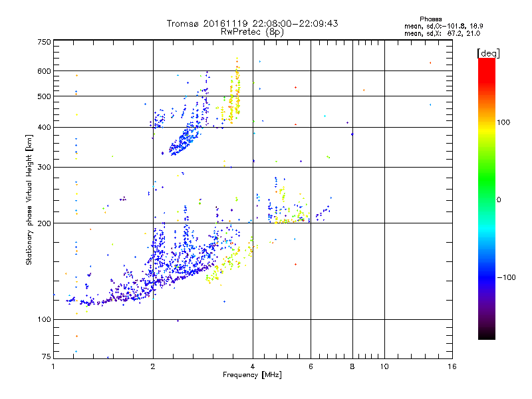Click the y-axis tick label '75'
This screenshot has width=532, height=399.
[47, 356]
